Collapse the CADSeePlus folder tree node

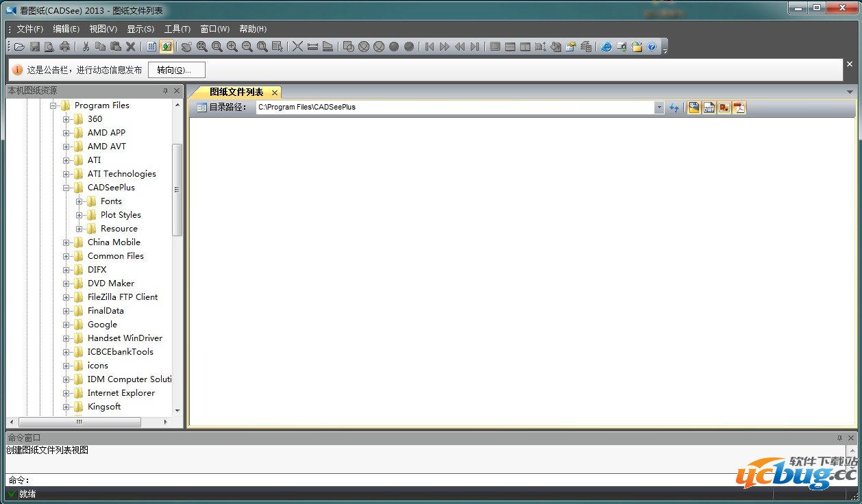click(67, 188)
